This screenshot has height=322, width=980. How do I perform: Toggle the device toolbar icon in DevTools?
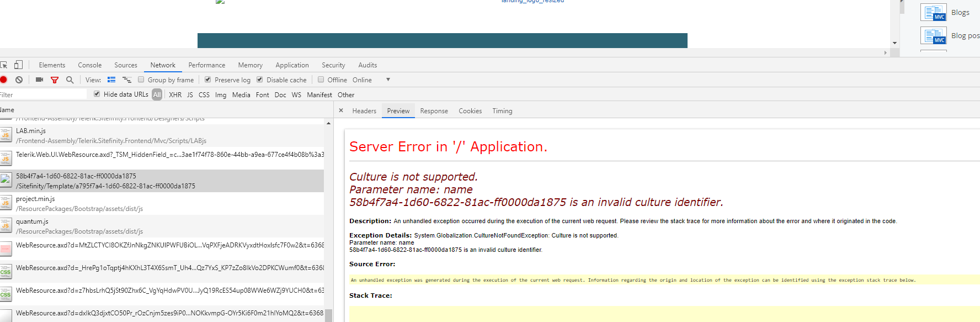tap(18, 65)
